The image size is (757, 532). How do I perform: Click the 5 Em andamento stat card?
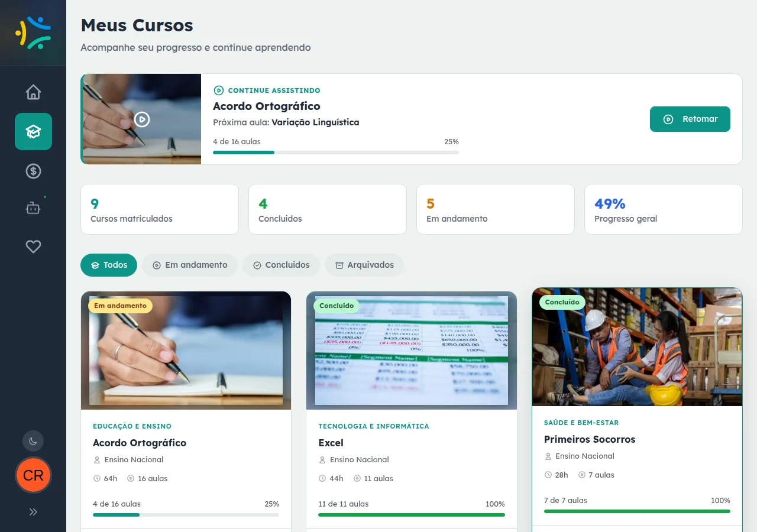[x=496, y=209]
